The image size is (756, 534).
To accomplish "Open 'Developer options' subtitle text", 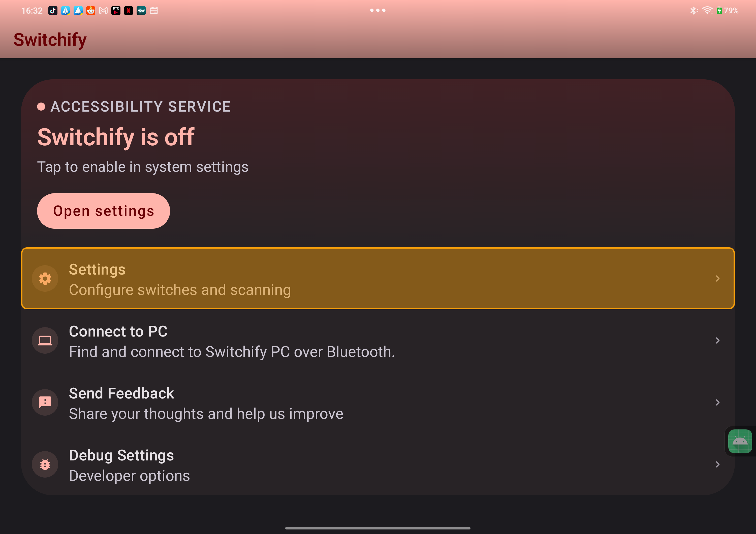I will tap(130, 476).
